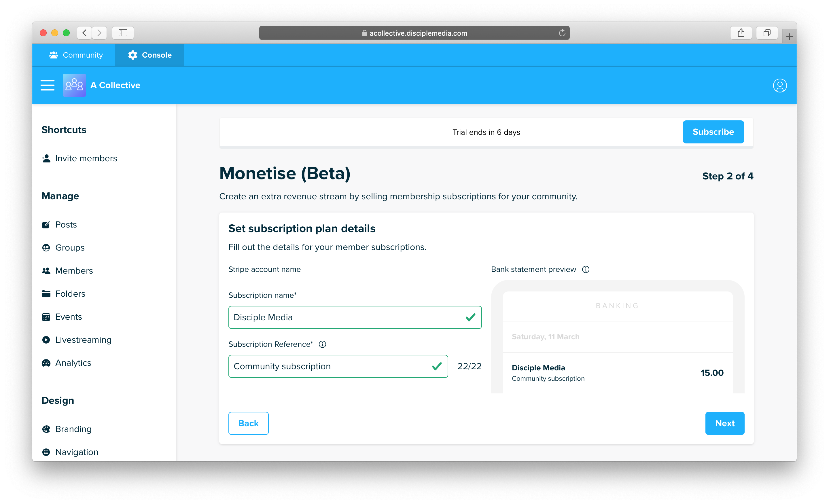Open the Analytics section

(x=67, y=363)
